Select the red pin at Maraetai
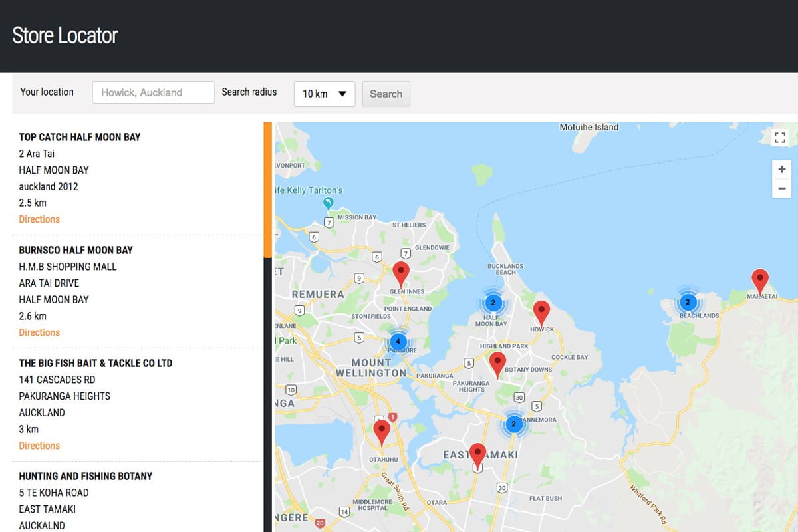The height and width of the screenshot is (532, 798). pos(759,281)
